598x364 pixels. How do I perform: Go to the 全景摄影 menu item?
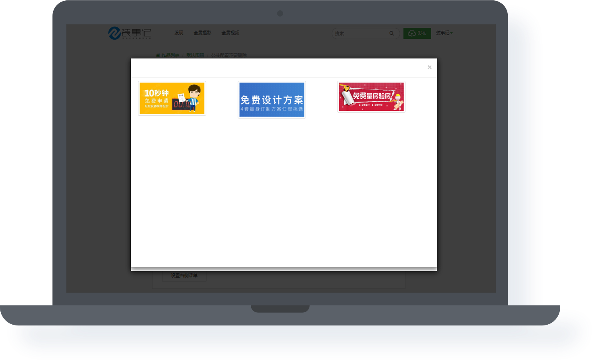pos(202,33)
